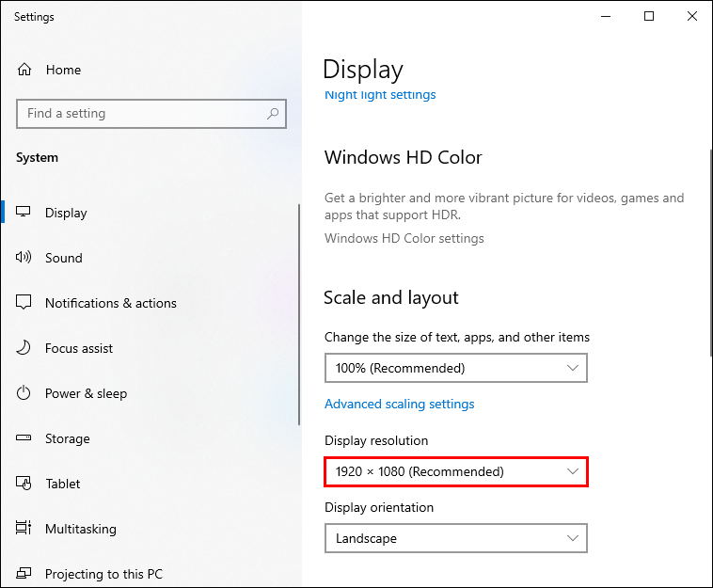This screenshot has width=713, height=588.
Task: Click the Notifications & actions icon
Action: [x=24, y=303]
